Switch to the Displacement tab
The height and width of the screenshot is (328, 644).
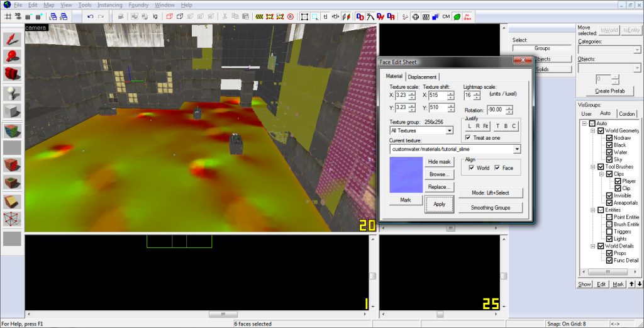(x=422, y=77)
